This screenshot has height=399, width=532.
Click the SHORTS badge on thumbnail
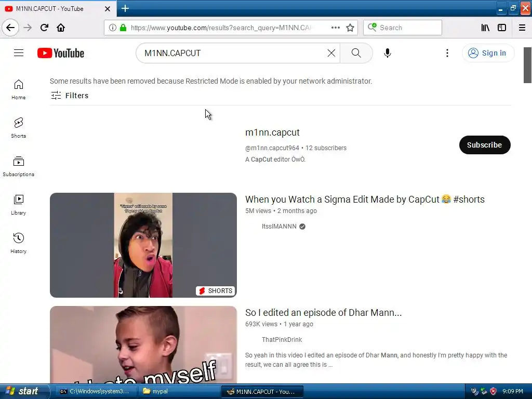[x=216, y=291]
